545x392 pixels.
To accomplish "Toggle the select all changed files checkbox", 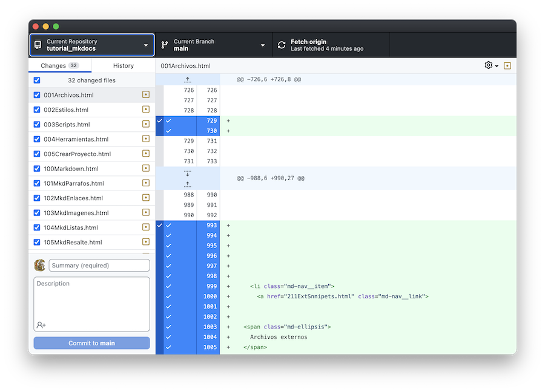I will (x=37, y=80).
